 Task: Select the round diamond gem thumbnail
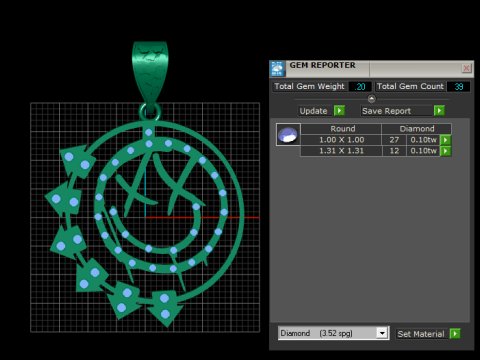pyautogui.click(x=288, y=135)
